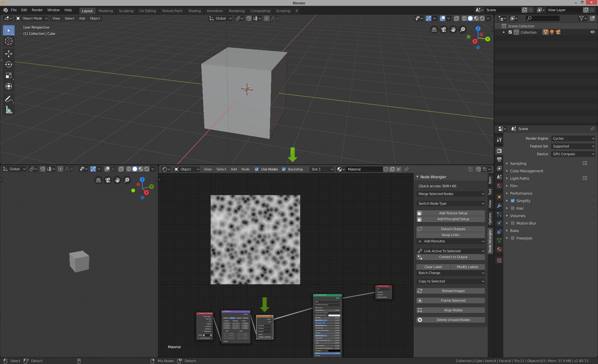598x364 pixels.
Task: Select the Annotate tool
Action: click(x=9, y=99)
